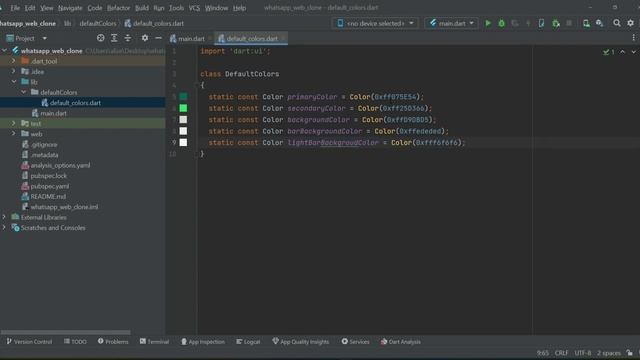Open the main.dart run configuration dropdown
The image size is (640, 360).
click(451, 24)
